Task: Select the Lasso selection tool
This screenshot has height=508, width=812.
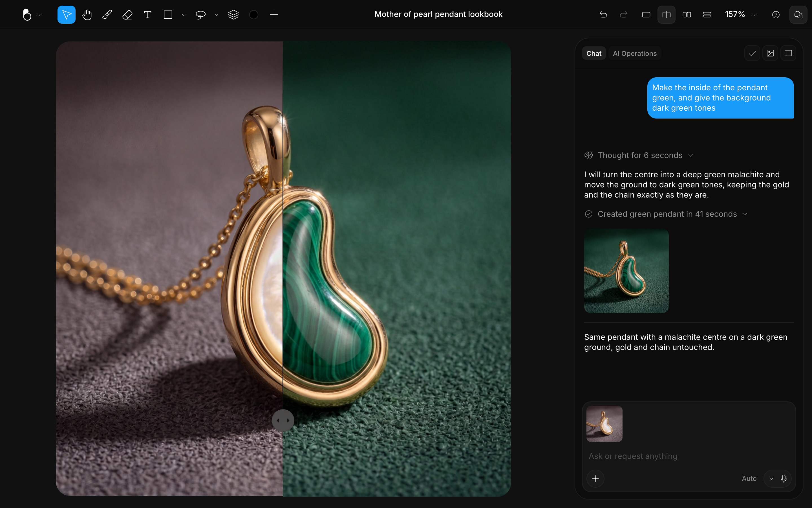Action: point(201,14)
